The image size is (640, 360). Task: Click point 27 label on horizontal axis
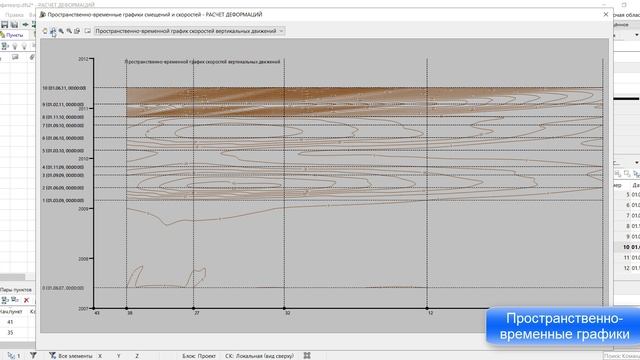coord(197,313)
